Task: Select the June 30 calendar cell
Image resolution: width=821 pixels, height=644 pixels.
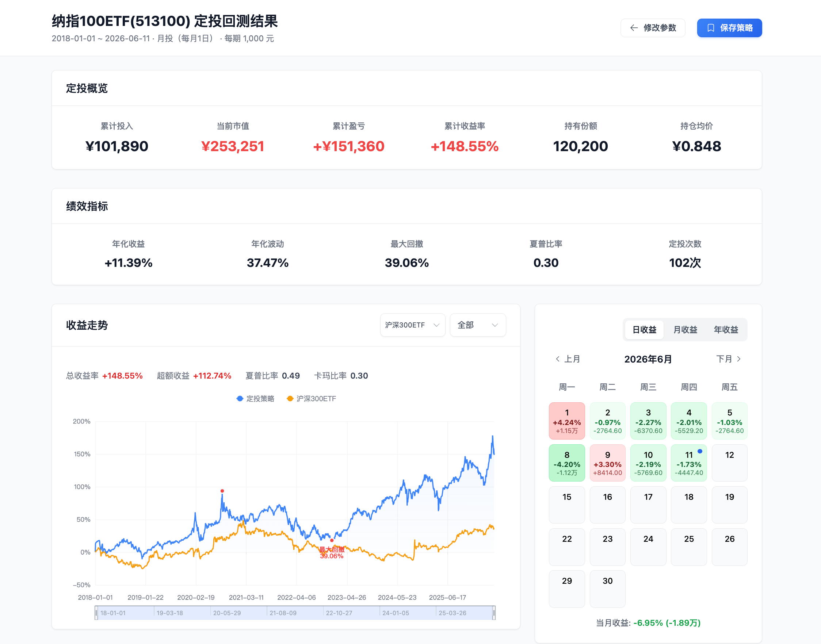Action: pyautogui.click(x=607, y=589)
